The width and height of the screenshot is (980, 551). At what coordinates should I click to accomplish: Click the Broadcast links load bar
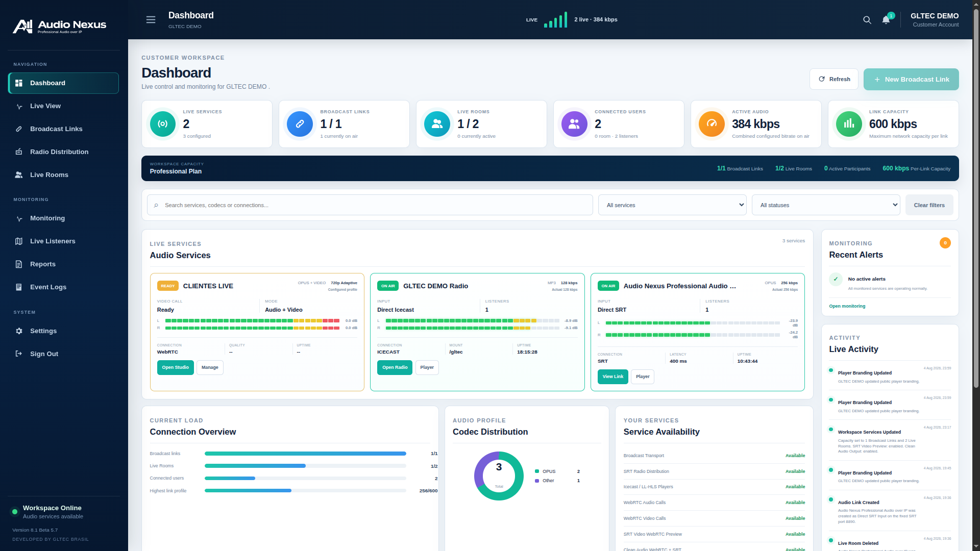[x=305, y=454]
